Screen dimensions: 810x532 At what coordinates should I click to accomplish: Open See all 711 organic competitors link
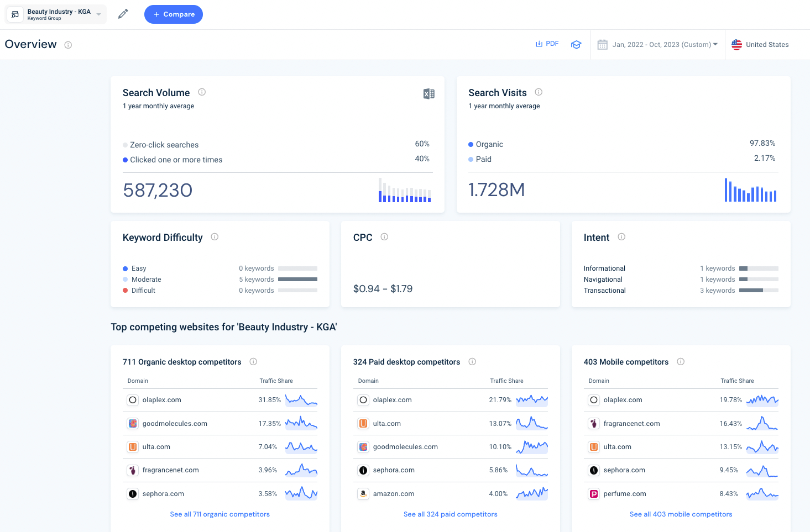pyautogui.click(x=220, y=514)
